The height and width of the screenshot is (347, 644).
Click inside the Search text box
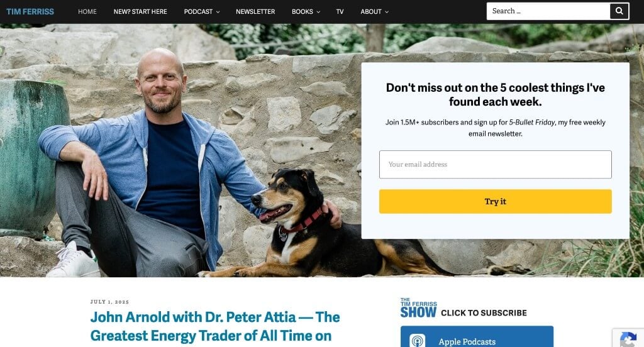coord(548,11)
